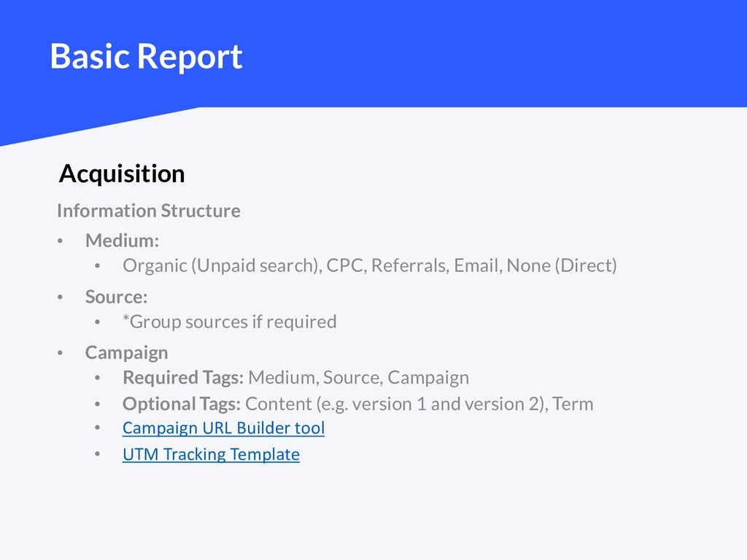Click the Required Tags: bold label
747x560 pixels.
pyautogui.click(x=183, y=378)
